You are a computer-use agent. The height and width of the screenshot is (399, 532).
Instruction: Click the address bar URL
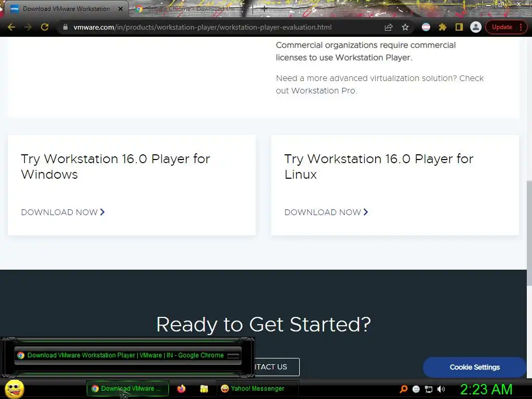click(x=203, y=27)
